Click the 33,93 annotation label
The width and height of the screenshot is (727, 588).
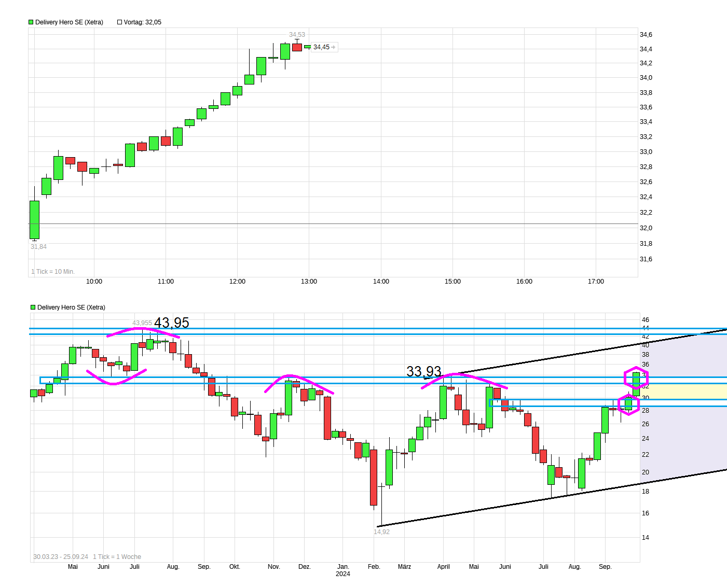click(423, 372)
